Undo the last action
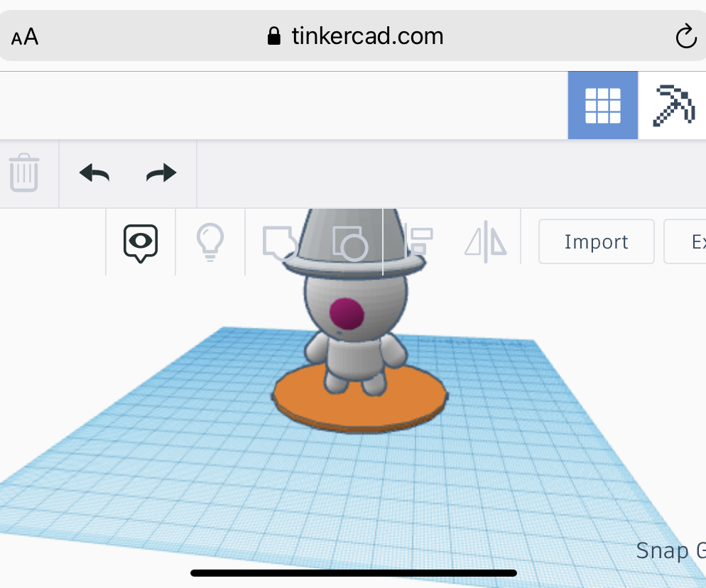 click(x=93, y=173)
